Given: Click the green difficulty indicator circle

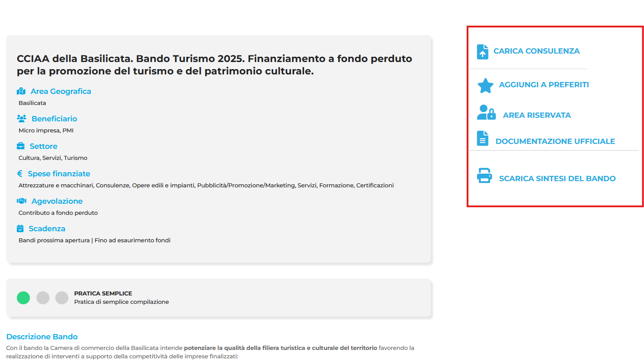Looking at the screenshot, I should tap(23, 298).
